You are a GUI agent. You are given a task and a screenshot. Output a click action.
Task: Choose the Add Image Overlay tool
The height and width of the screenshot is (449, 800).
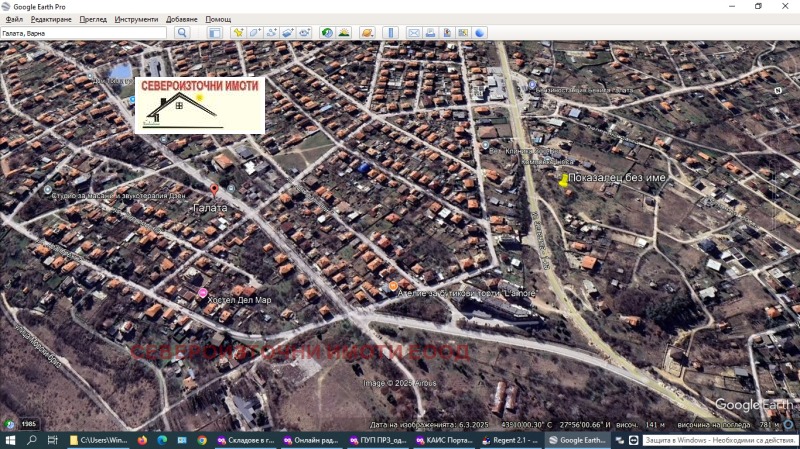(287, 33)
